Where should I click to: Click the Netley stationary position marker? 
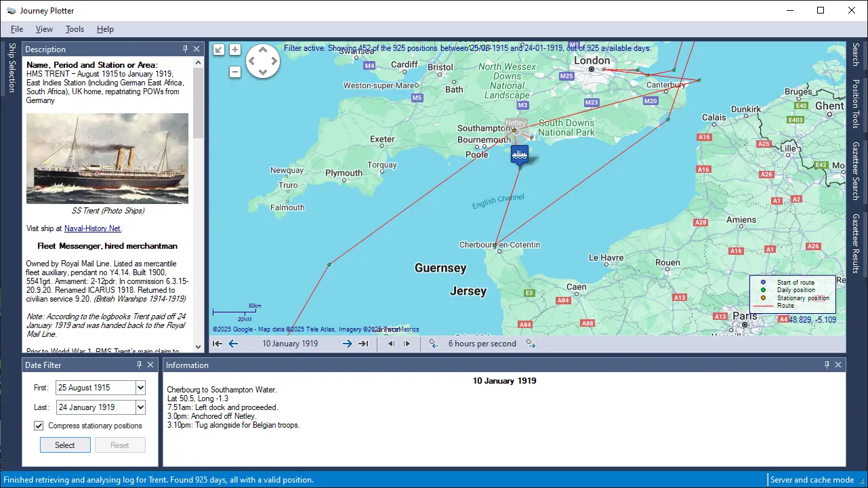[514, 130]
